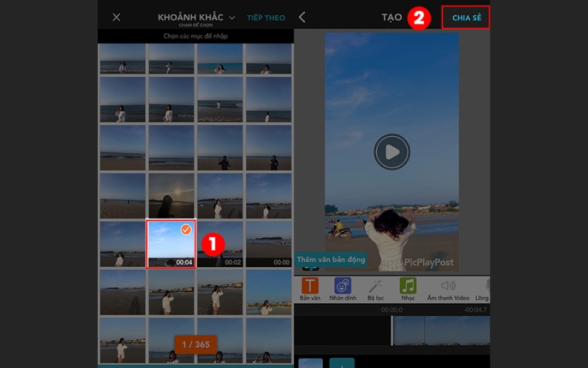
Task: Deselect the checked 00:04 video thumbnail
Action: [171, 244]
